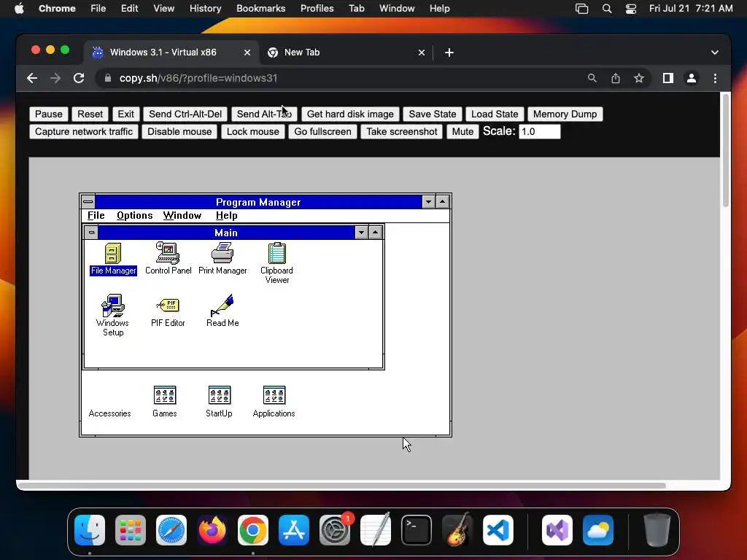The width and height of the screenshot is (747, 560).
Task: Expand the Chrome tab search chevron
Action: 715,52
